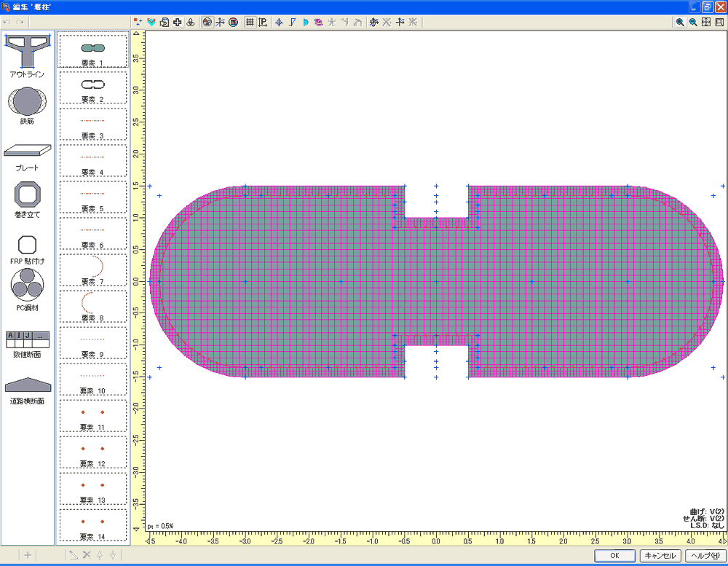Select the PC鋼材 tendon element type

point(28,289)
